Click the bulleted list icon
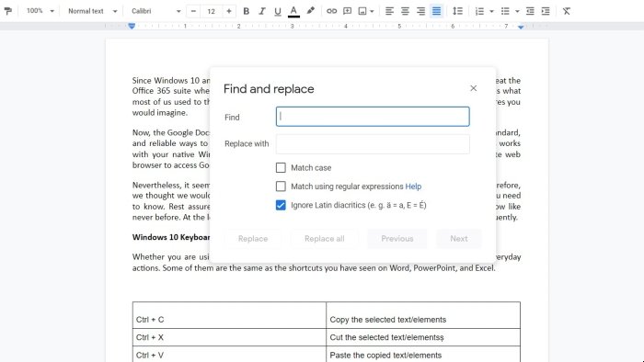The width and height of the screenshot is (644, 362). (x=505, y=11)
